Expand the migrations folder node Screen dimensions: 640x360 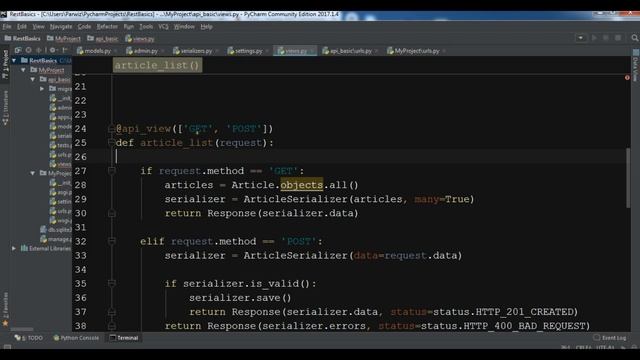[42, 89]
